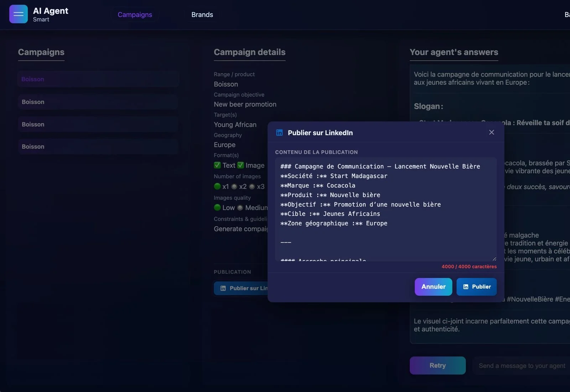Select the highlighted purple Boisson campaign

tap(98, 79)
